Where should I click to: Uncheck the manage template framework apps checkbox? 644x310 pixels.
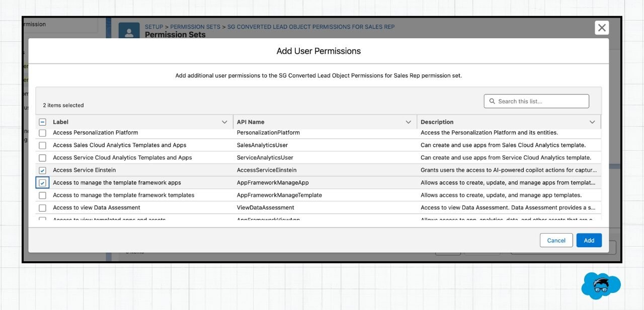pyautogui.click(x=43, y=183)
